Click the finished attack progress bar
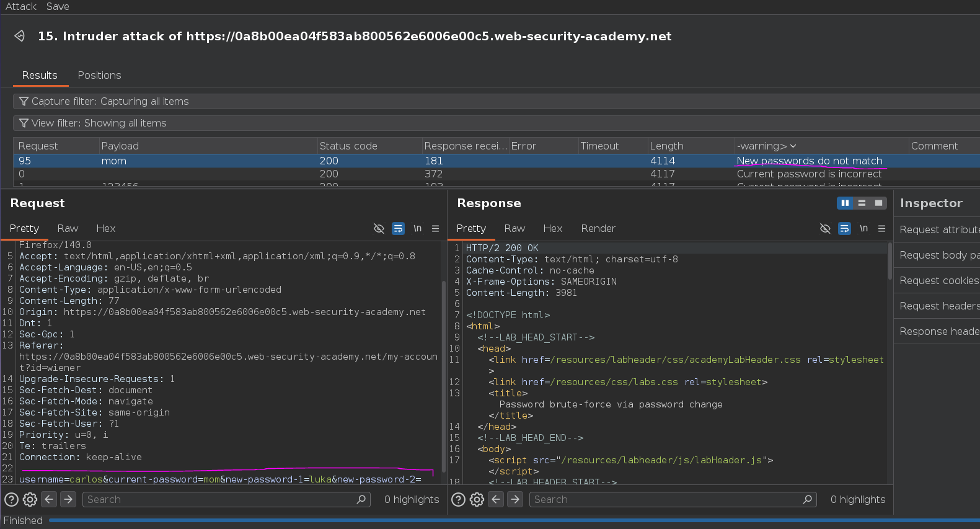Screen dimensions: 980x529 click(514, 520)
